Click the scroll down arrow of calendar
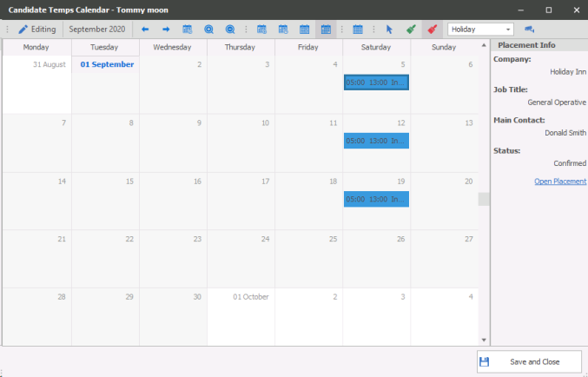Screen dimensions: 588x377 click(484, 339)
